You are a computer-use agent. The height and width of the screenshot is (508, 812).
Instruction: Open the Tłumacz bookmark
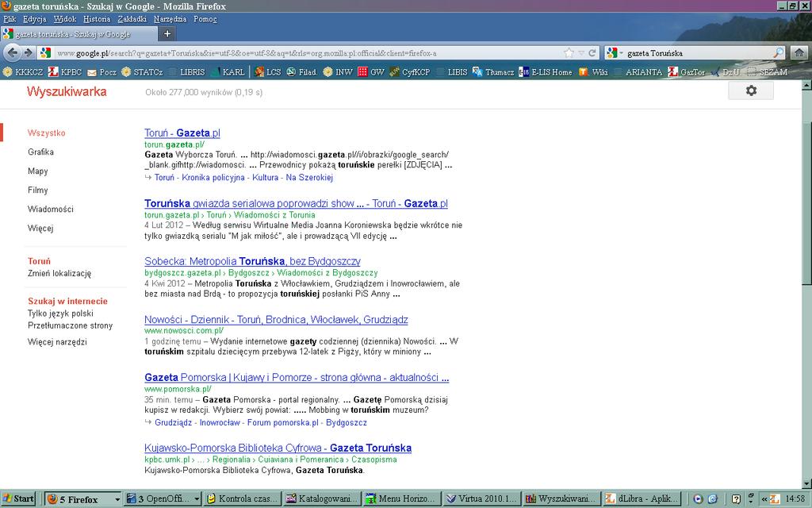pos(493,72)
